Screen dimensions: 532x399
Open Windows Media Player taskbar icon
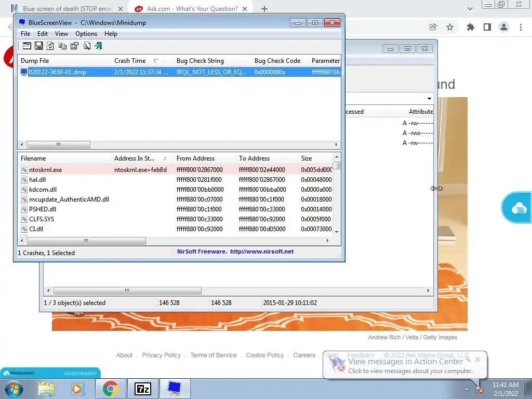point(77,389)
